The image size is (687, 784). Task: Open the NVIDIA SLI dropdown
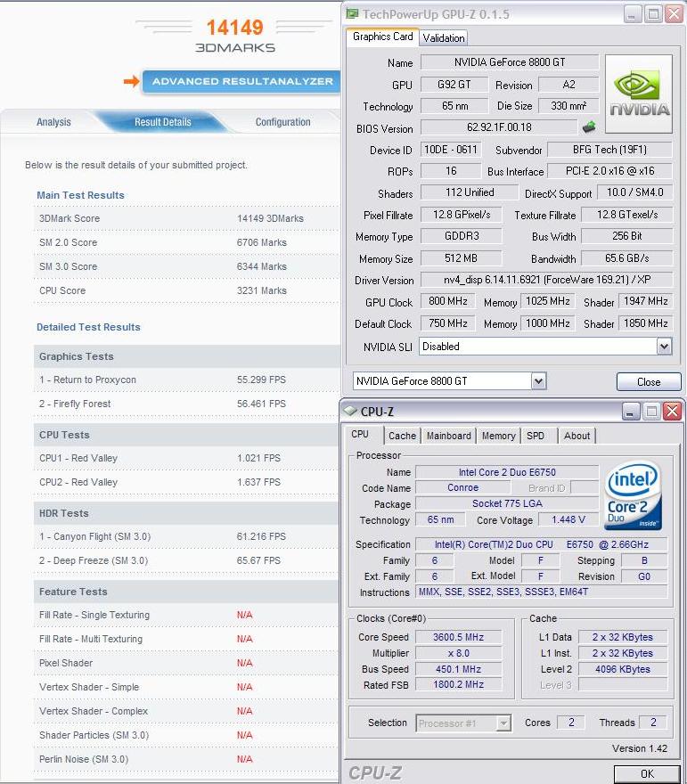pos(664,346)
